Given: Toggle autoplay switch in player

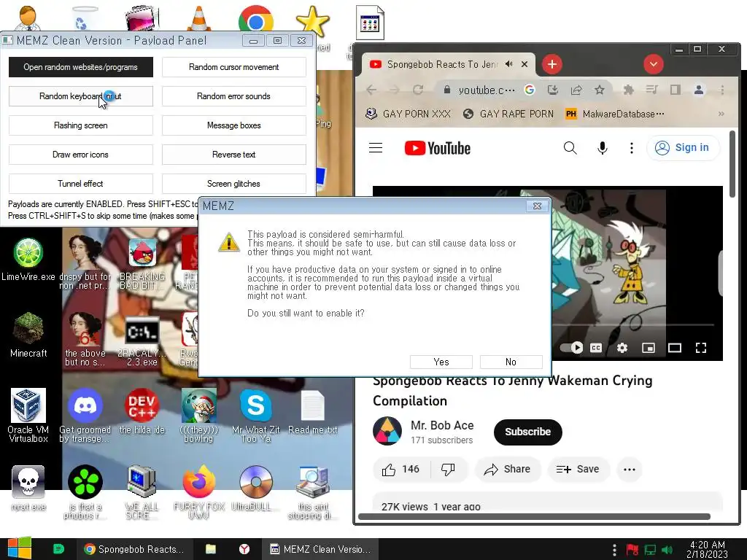Looking at the screenshot, I should click(x=571, y=348).
